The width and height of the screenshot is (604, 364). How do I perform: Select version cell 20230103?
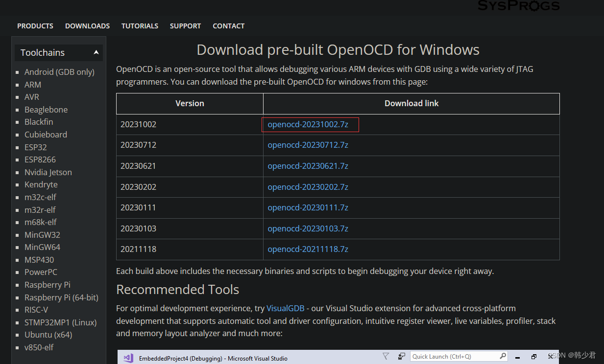pyautogui.click(x=190, y=228)
